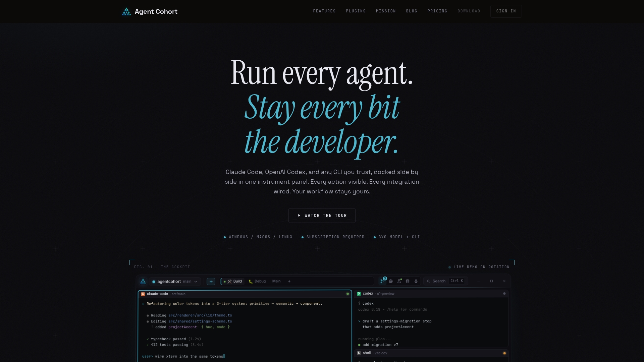This screenshot has width=644, height=362.
Task: Go to the Pricing page link
Action: click(437, 11)
